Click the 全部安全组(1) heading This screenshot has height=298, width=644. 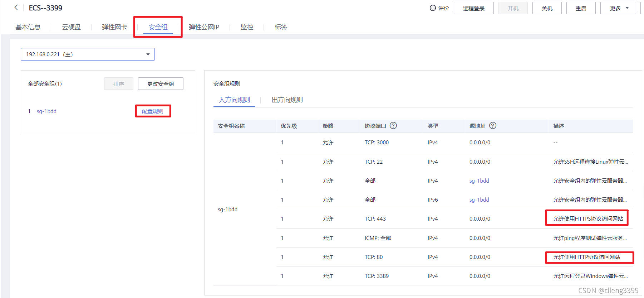click(45, 84)
